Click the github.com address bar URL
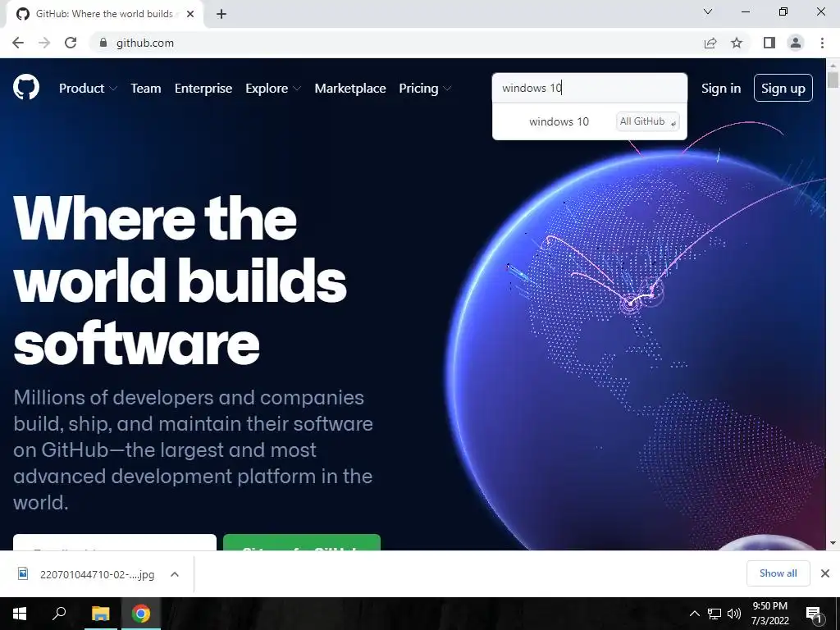The height and width of the screenshot is (630, 840). [x=145, y=43]
